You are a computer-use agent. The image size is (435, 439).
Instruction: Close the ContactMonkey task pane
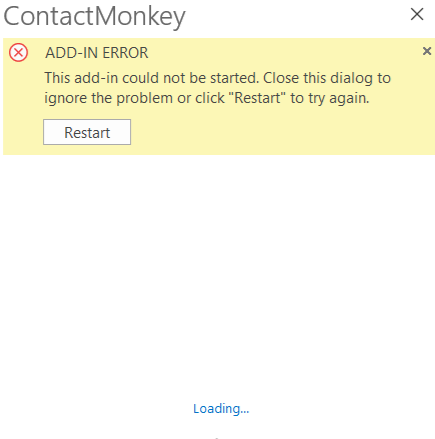417,14
